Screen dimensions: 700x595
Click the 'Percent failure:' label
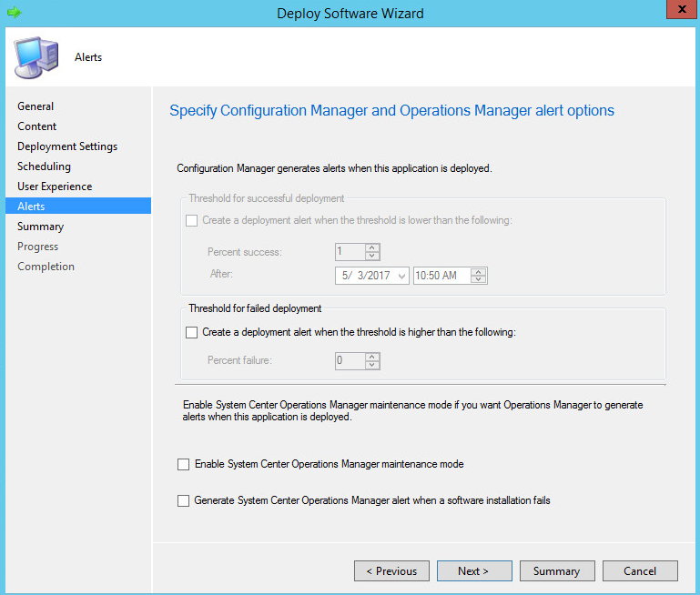click(x=239, y=360)
